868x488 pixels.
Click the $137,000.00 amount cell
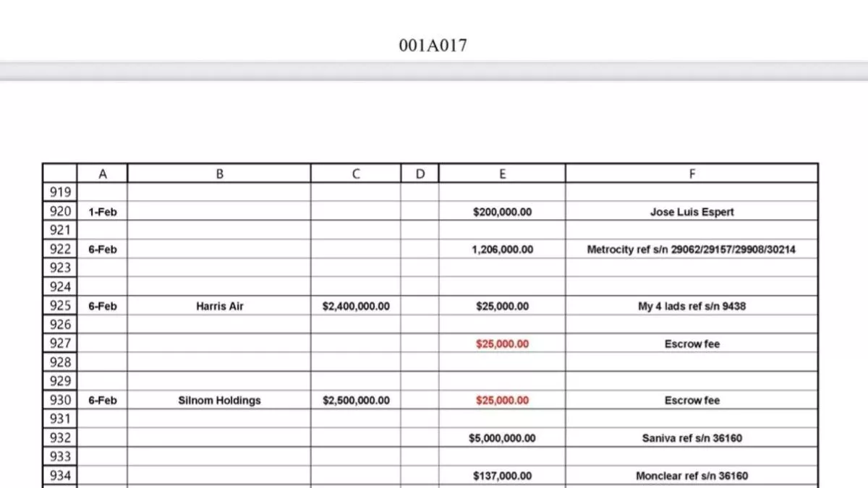pyautogui.click(x=502, y=476)
